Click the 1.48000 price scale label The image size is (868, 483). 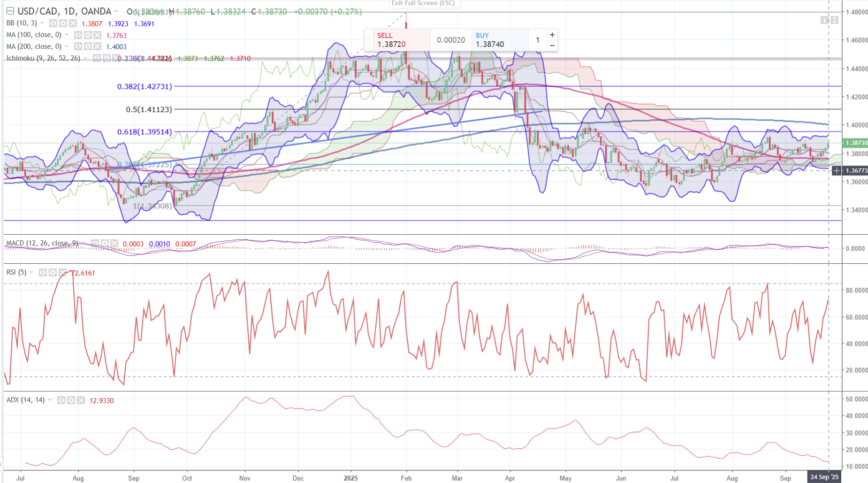(x=857, y=12)
